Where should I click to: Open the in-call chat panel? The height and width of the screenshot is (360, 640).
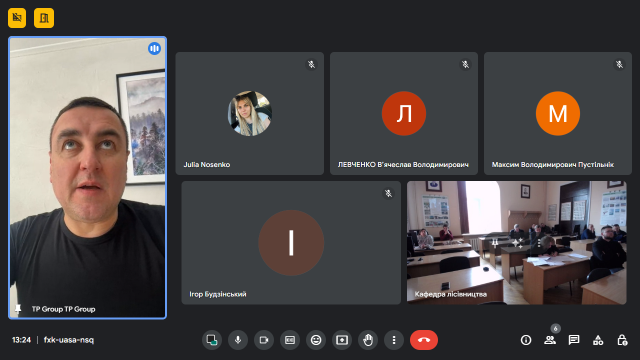coord(574,340)
